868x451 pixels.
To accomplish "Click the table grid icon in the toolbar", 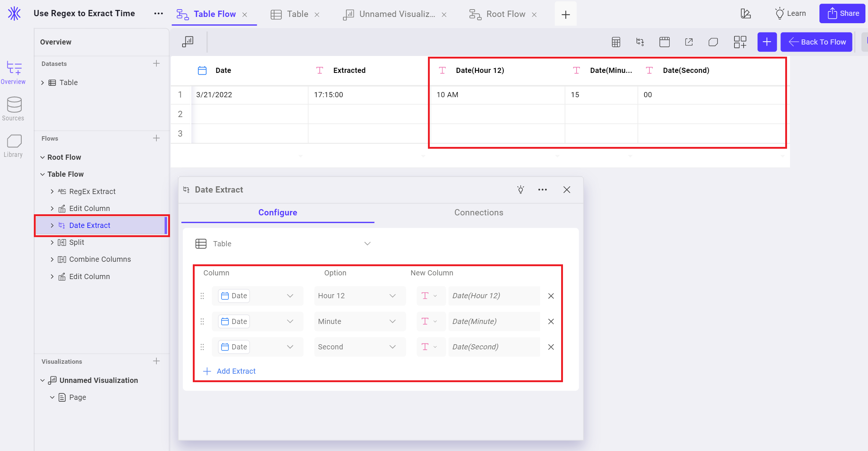I will click(x=616, y=42).
